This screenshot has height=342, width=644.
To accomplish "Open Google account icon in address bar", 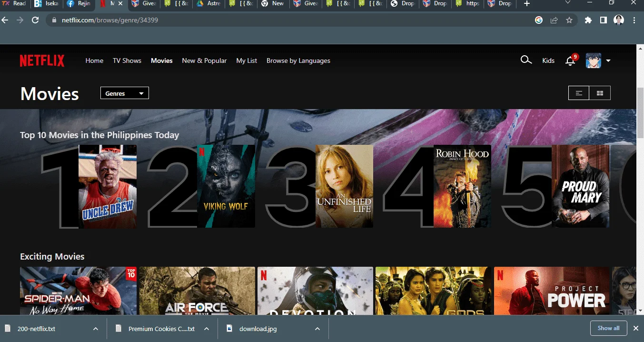I will (x=539, y=20).
